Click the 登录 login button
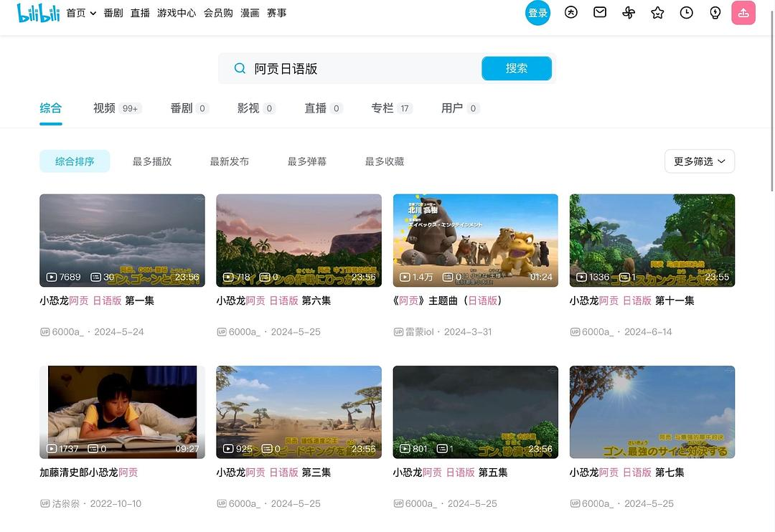 point(537,13)
